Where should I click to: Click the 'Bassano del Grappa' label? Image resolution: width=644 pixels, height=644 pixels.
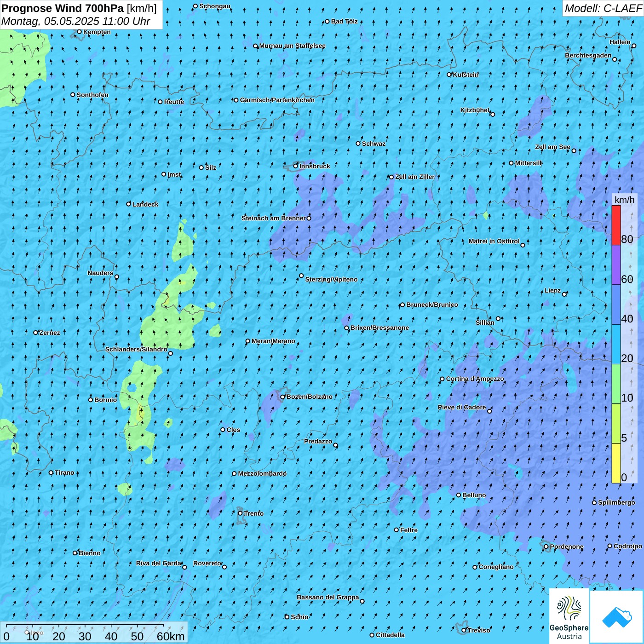click(x=328, y=598)
